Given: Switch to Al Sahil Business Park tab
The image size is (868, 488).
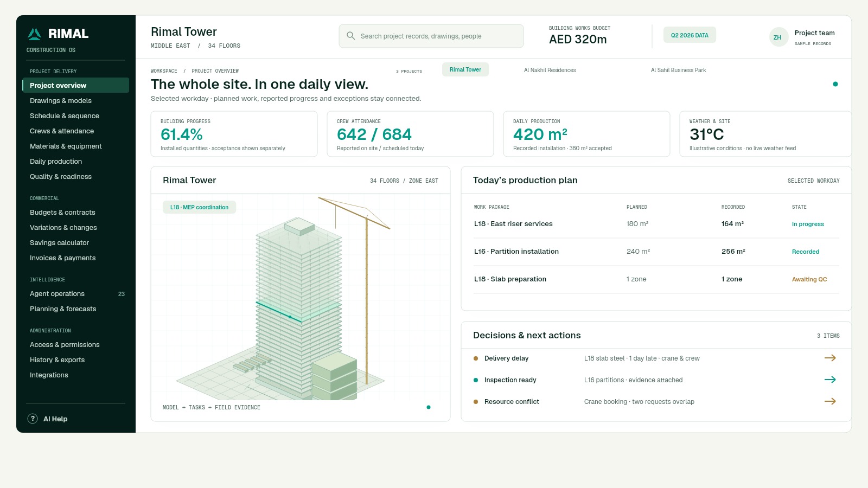Looking at the screenshot, I should (678, 70).
